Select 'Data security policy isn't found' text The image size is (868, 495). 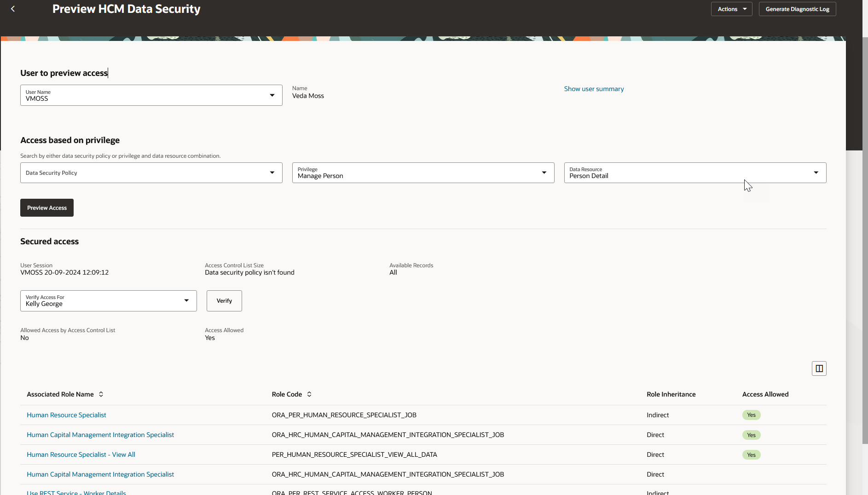click(x=249, y=272)
